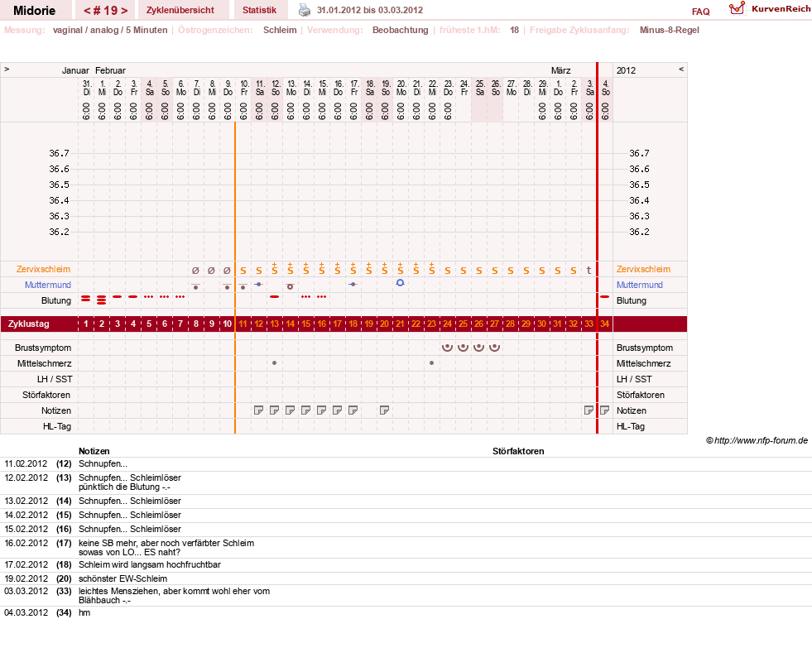Open the FAQ link
Viewport: 812px width, 667px height.
click(x=700, y=12)
